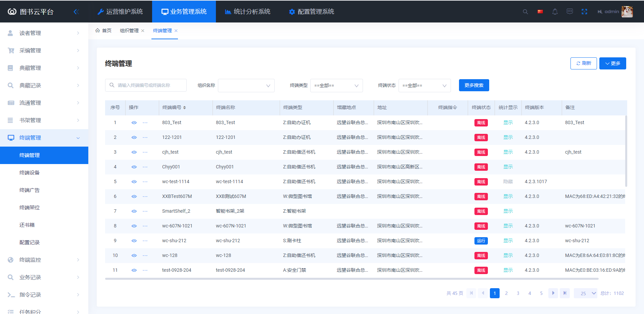Go to page 2
644x314 pixels.
click(506, 293)
